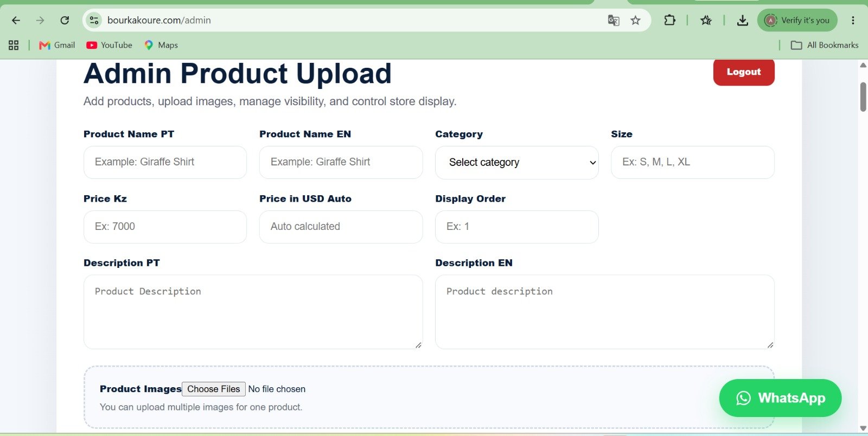Open the Maps bookmark
This screenshot has height=436, width=868.
pyautogui.click(x=161, y=45)
